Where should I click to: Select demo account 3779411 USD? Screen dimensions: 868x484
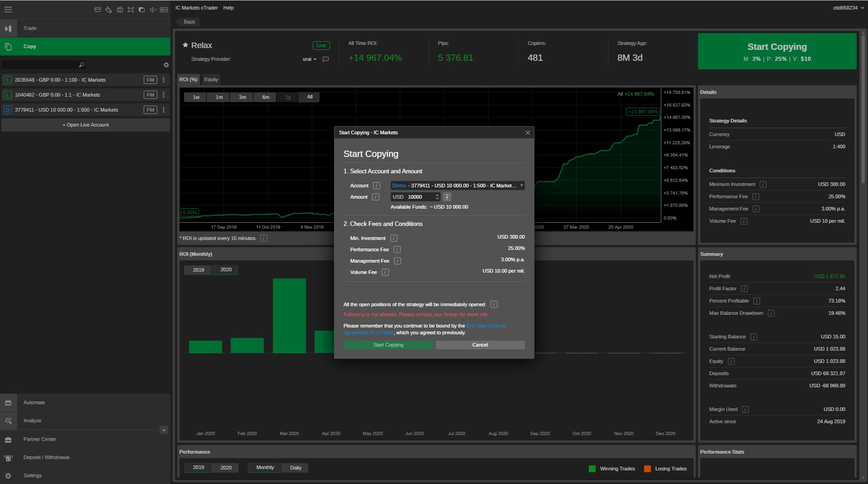(x=73, y=110)
